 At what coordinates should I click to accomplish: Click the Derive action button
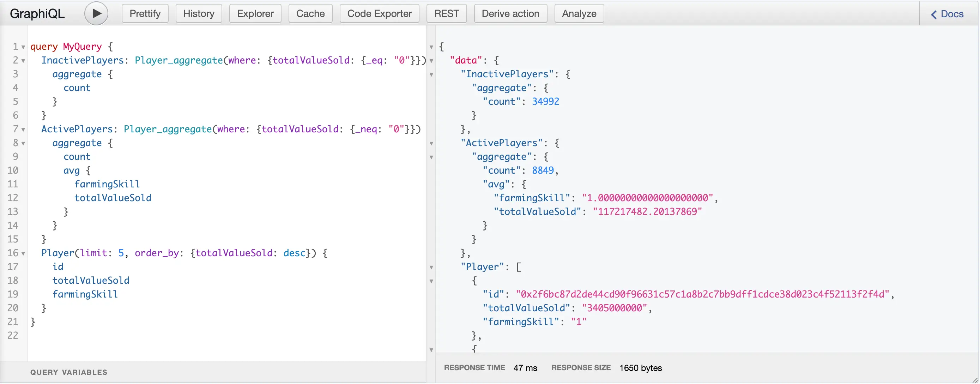510,13
